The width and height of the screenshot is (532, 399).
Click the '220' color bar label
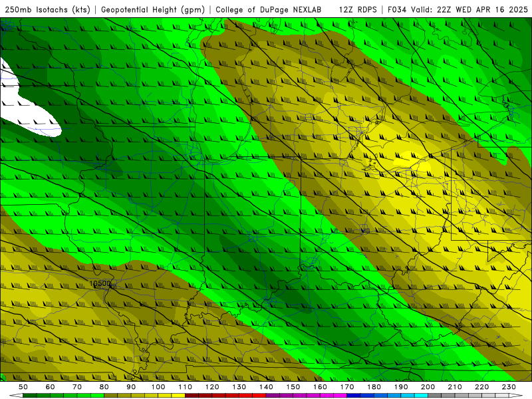click(x=482, y=387)
